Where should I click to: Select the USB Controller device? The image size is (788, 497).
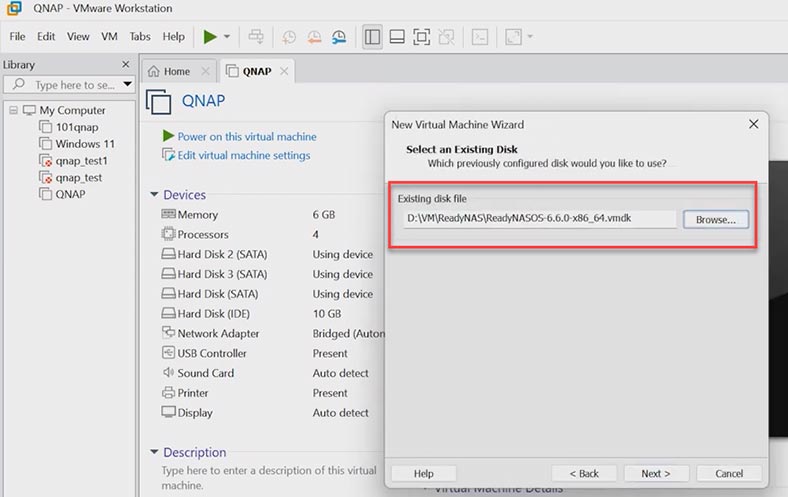click(x=212, y=353)
